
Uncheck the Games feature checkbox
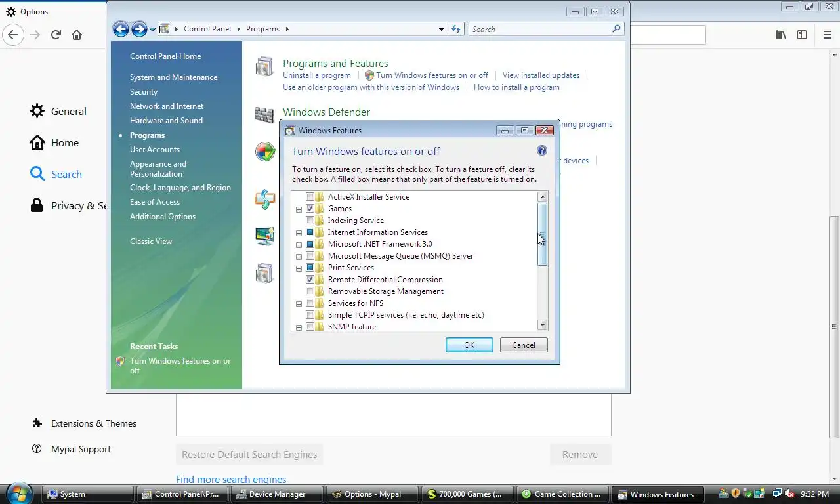pos(310,209)
